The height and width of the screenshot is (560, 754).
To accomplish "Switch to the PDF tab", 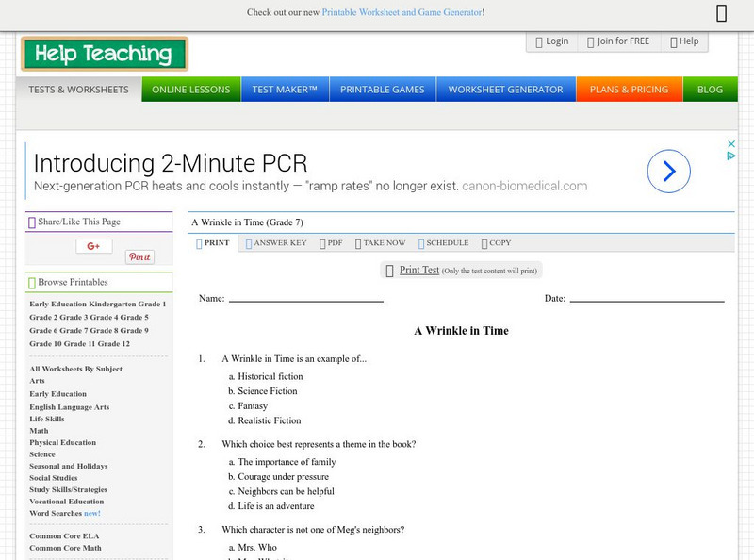I will point(331,243).
